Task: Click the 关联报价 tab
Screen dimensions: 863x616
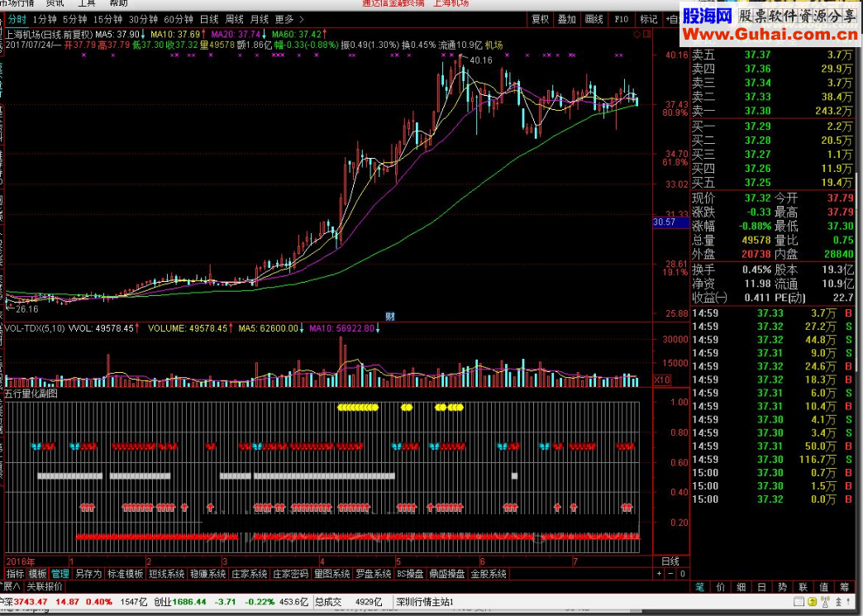Action: point(45,586)
